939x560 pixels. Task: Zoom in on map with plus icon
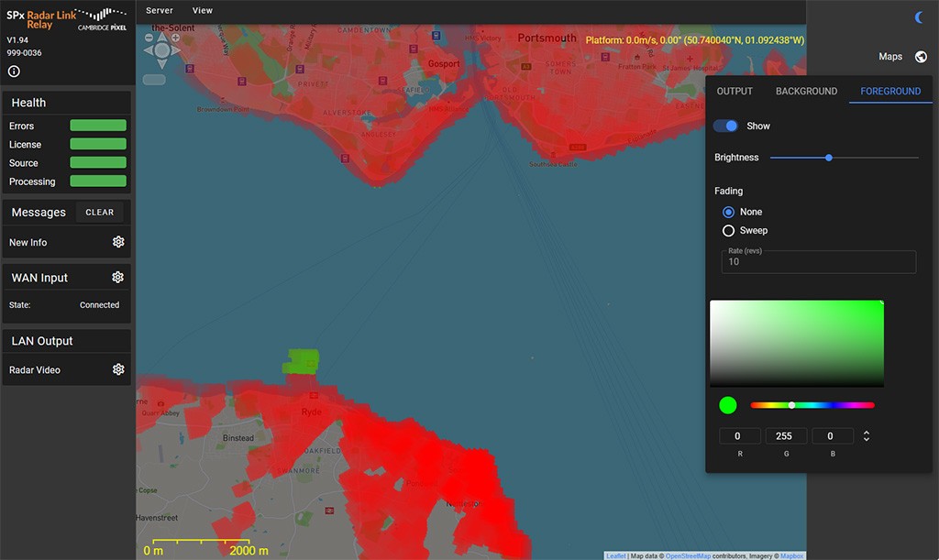(176, 38)
